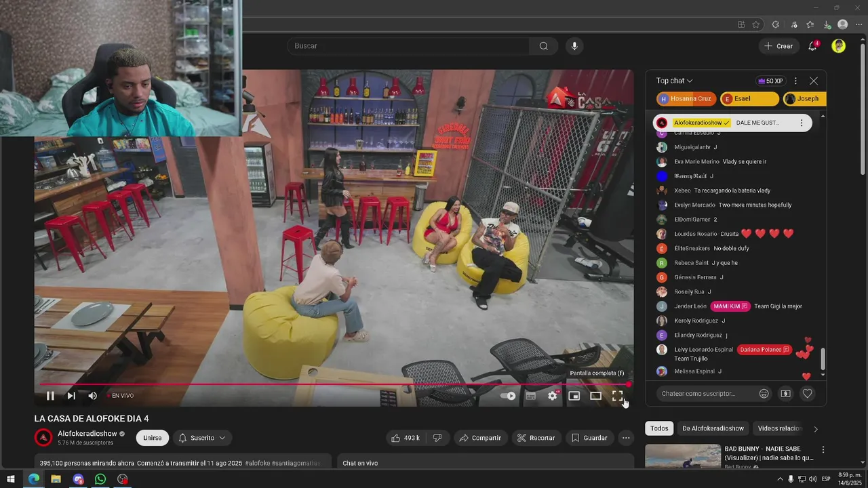Open Bad Bunny video options menu
Image resolution: width=868 pixels, height=488 pixels.
[823, 449]
